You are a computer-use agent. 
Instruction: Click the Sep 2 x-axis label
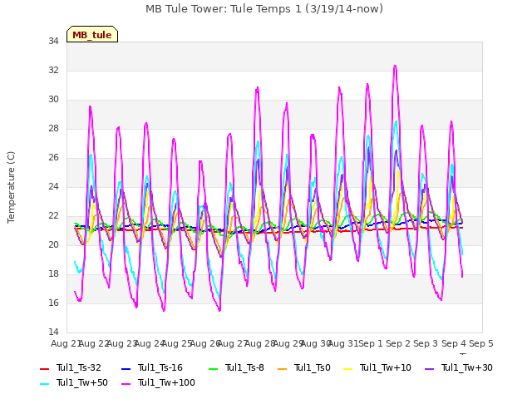(398, 343)
